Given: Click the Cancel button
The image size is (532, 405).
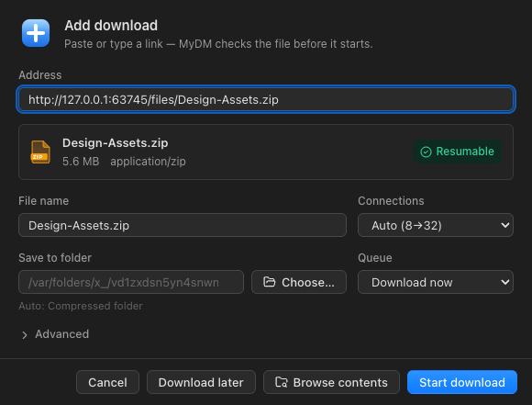Looking at the screenshot, I should coord(107,382).
